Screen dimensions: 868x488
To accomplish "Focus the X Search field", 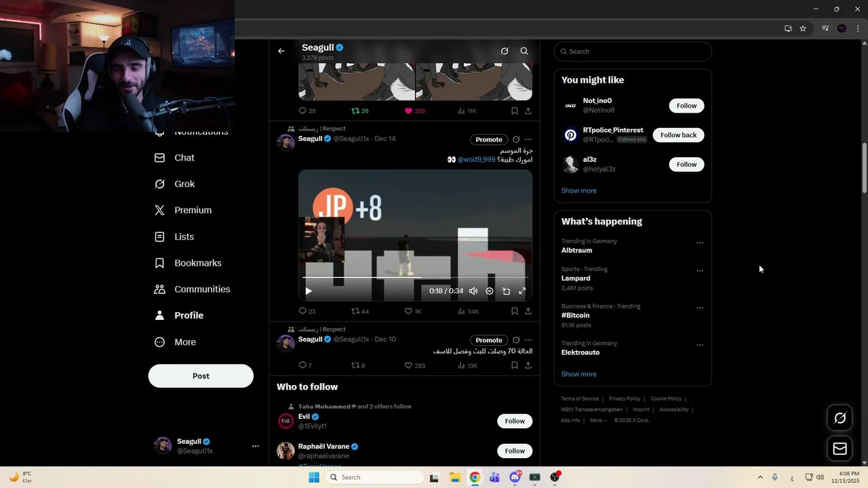I will pyautogui.click(x=633, y=52).
